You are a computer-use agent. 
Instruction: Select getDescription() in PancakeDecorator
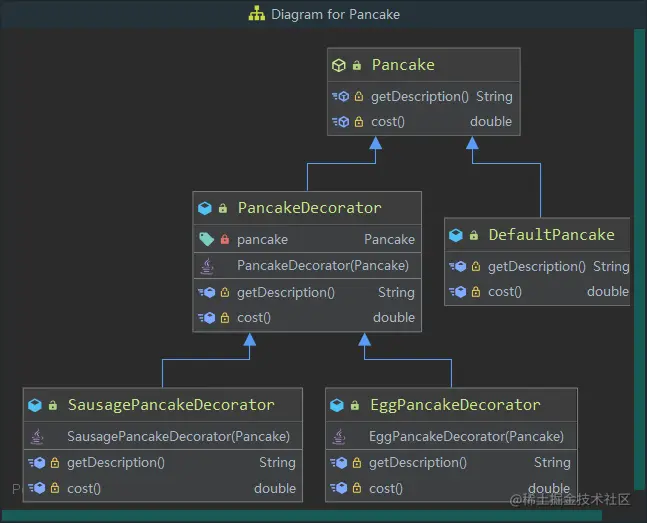pyautogui.click(x=286, y=293)
